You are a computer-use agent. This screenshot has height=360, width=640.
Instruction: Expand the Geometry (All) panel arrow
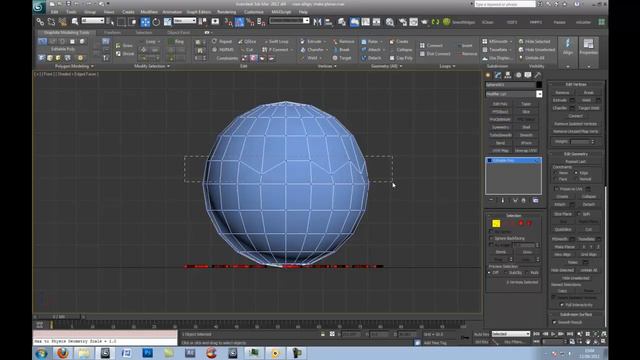401,66
